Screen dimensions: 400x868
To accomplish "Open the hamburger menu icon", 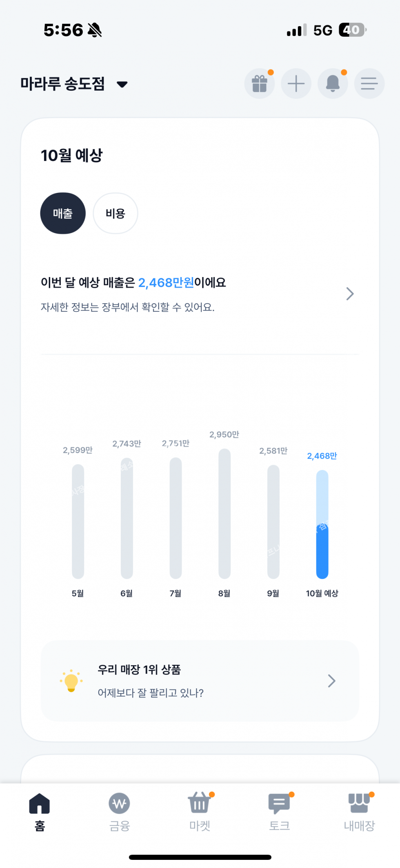I will coord(369,84).
